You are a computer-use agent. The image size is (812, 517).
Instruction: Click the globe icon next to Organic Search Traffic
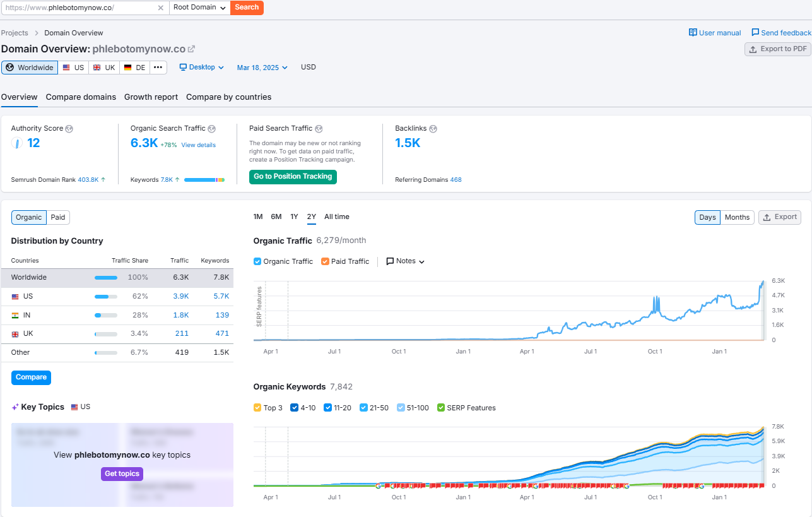point(212,129)
